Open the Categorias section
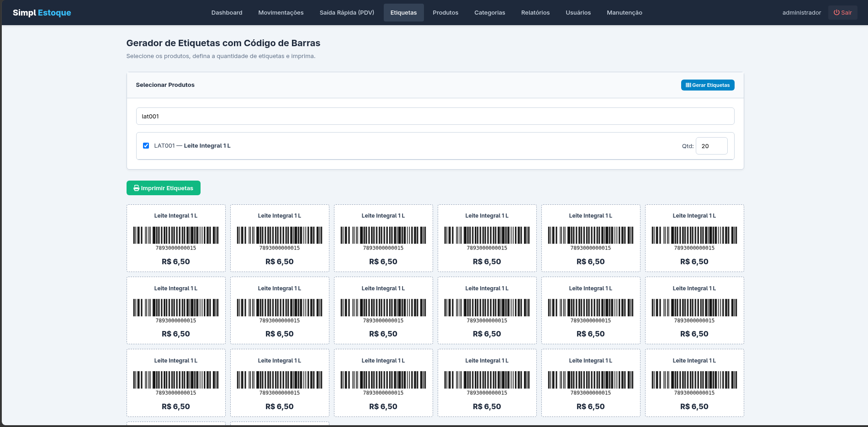 click(490, 13)
